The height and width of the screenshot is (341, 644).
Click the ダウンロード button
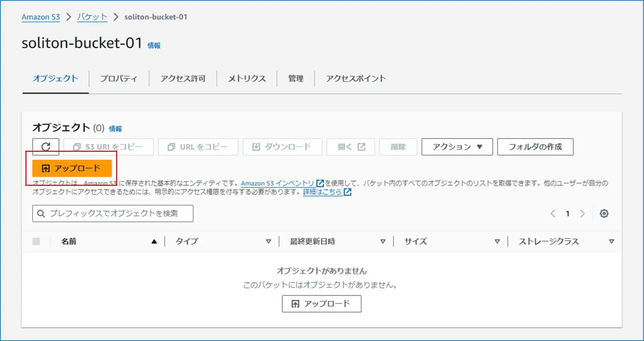[282, 147]
